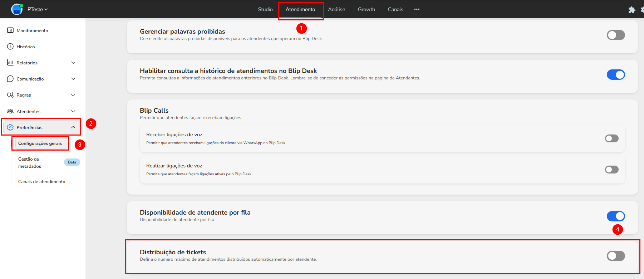
Task: Enable Gerenciar palavras proibidas toggle
Action: click(616, 35)
